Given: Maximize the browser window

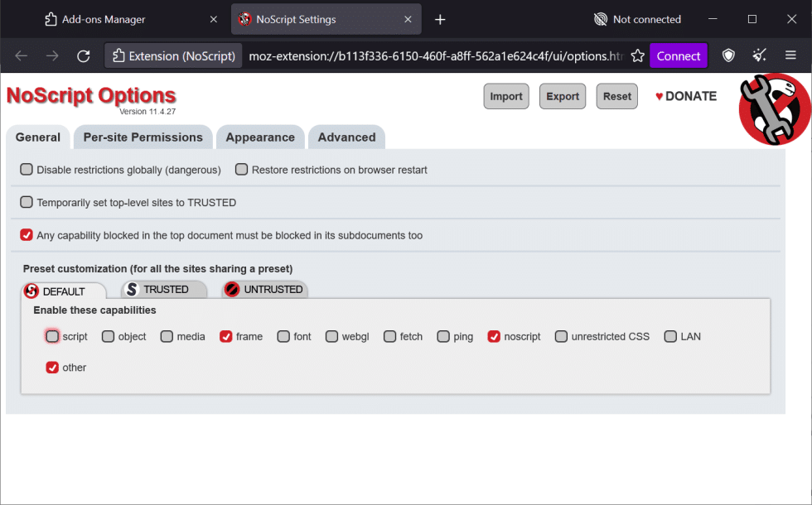Looking at the screenshot, I should [x=752, y=19].
